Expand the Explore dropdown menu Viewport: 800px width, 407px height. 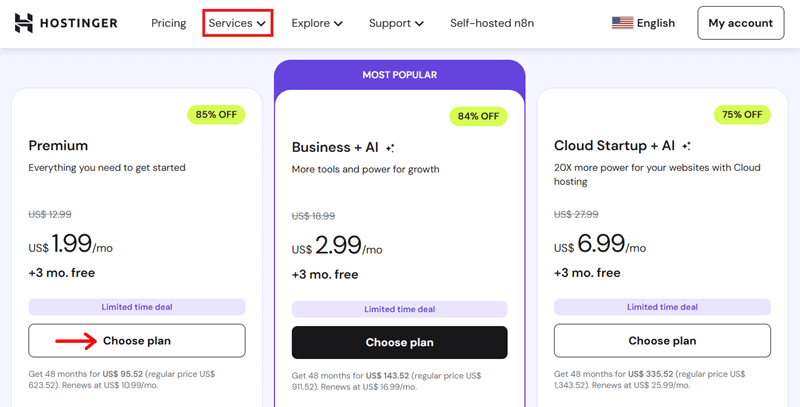click(x=317, y=23)
